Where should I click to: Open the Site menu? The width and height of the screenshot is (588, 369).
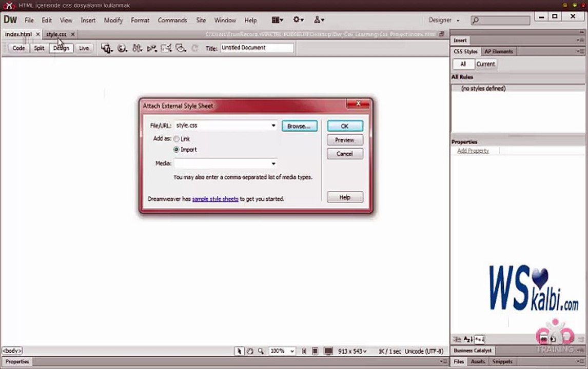pos(201,20)
